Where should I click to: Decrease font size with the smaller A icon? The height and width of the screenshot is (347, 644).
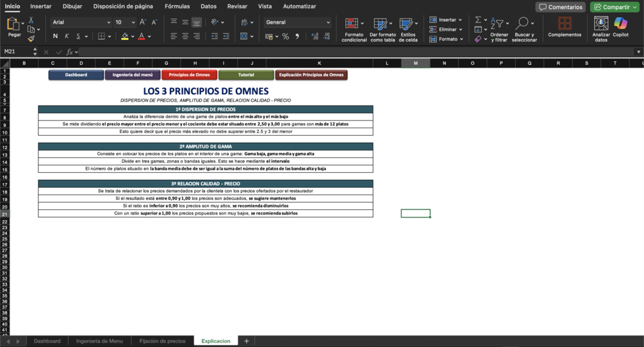(154, 22)
